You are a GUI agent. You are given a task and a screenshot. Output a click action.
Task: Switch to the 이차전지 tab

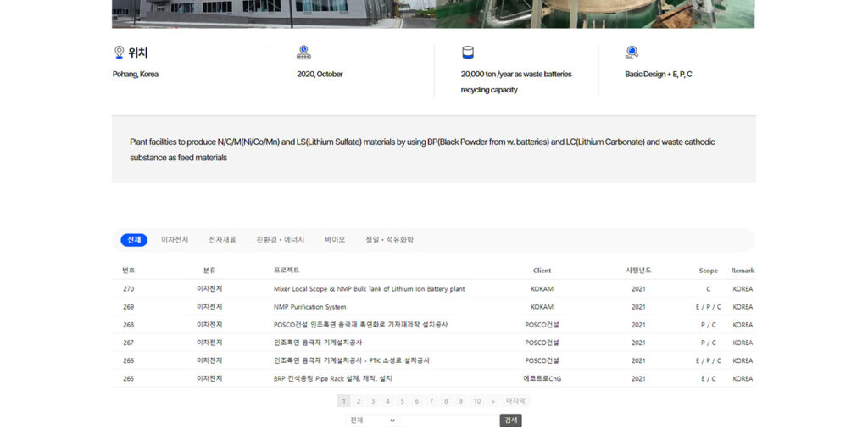175,240
